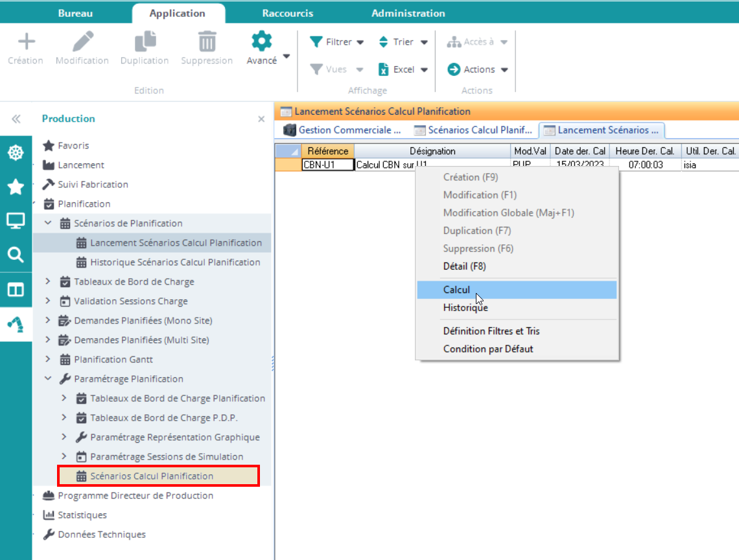Image resolution: width=739 pixels, height=560 pixels.
Task: Click the Avancé gear icon
Action: 262,42
